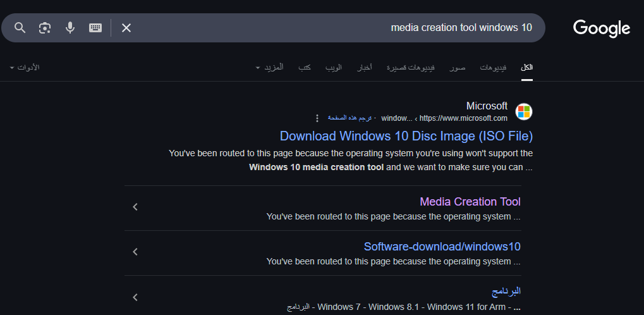Image resolution: width=644 pixels, height=315 pixels.
Task: Click ترجم هذه الصفحة translate page link
Action: coord(349,118)
